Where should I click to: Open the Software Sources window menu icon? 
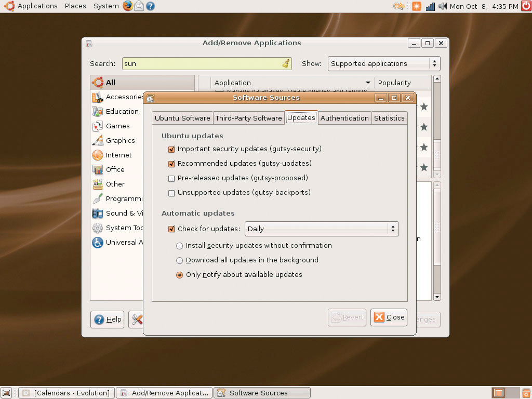pyautogui.click(x=150, y=98)
